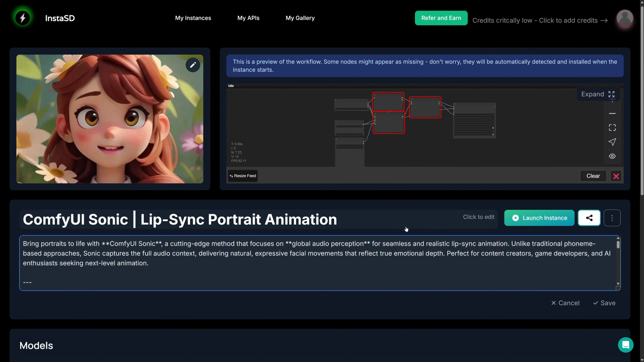This screenshot has width=644, height=362.
Task: Click the FPS stats readout in the canvas
Action: tap(239, 161)
